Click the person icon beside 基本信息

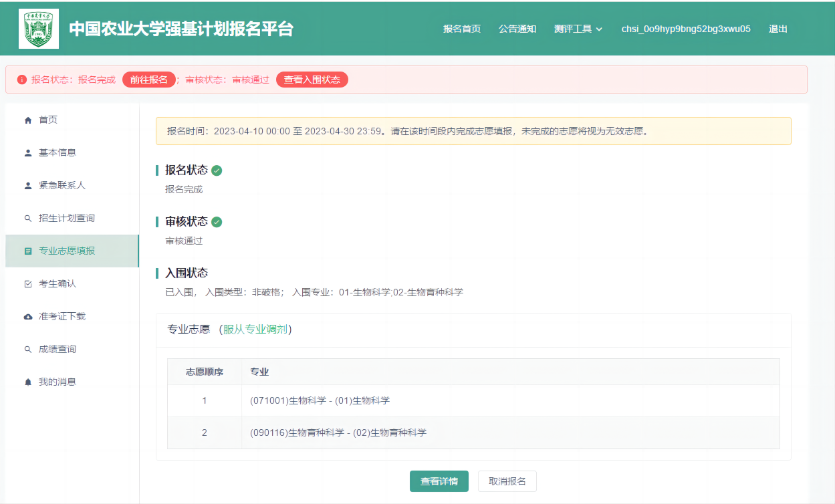click(28, 153)
